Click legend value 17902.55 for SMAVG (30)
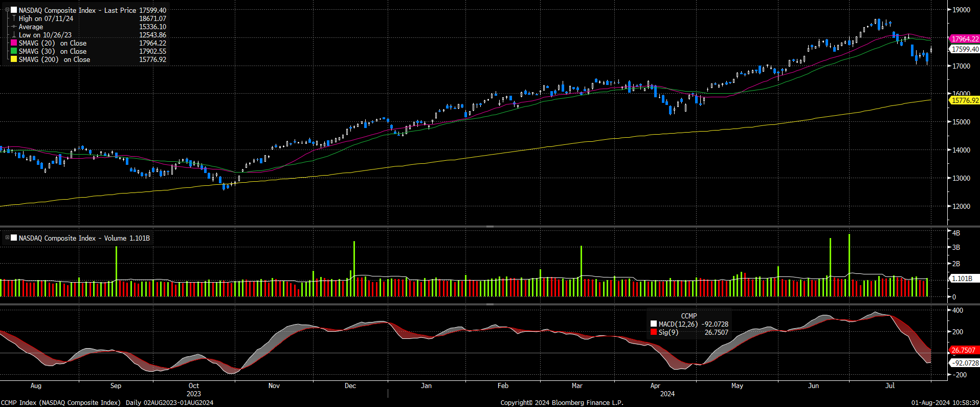Image resolution: width=980 pixels, height=407 pixels. click(x=152, y=51)
